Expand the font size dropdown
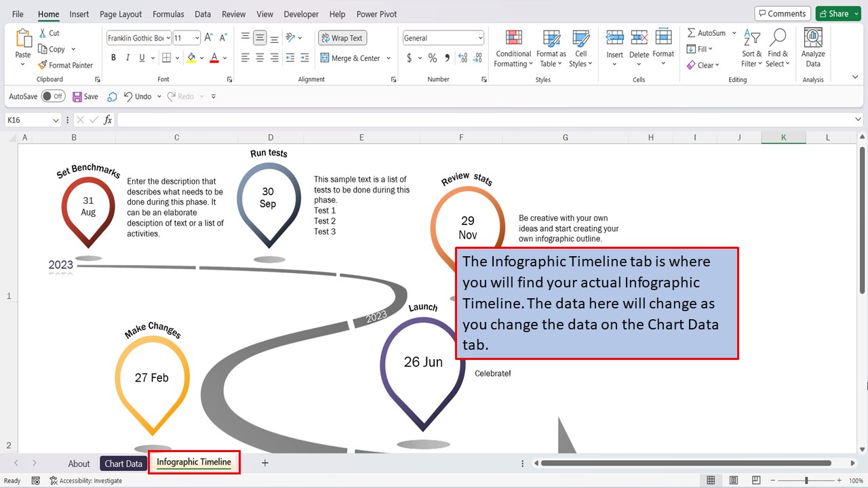The image size is (868, 488). (197, 38)
